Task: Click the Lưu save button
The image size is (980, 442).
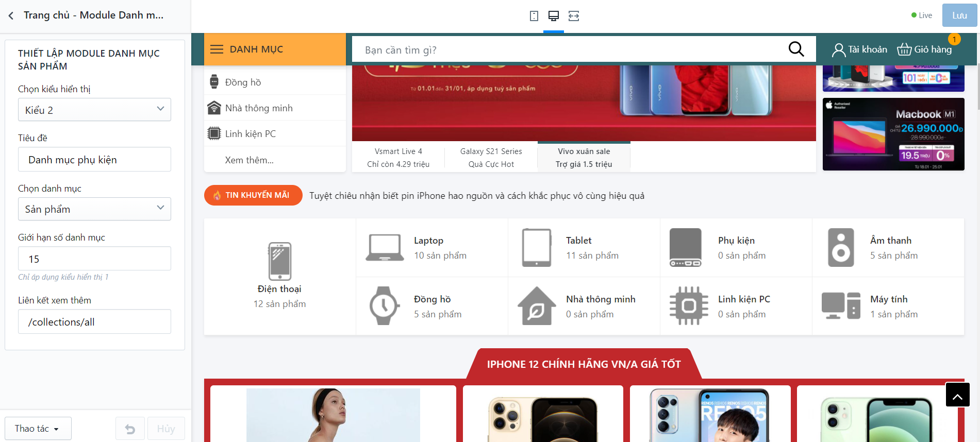Action: click(x=959, y=15)
